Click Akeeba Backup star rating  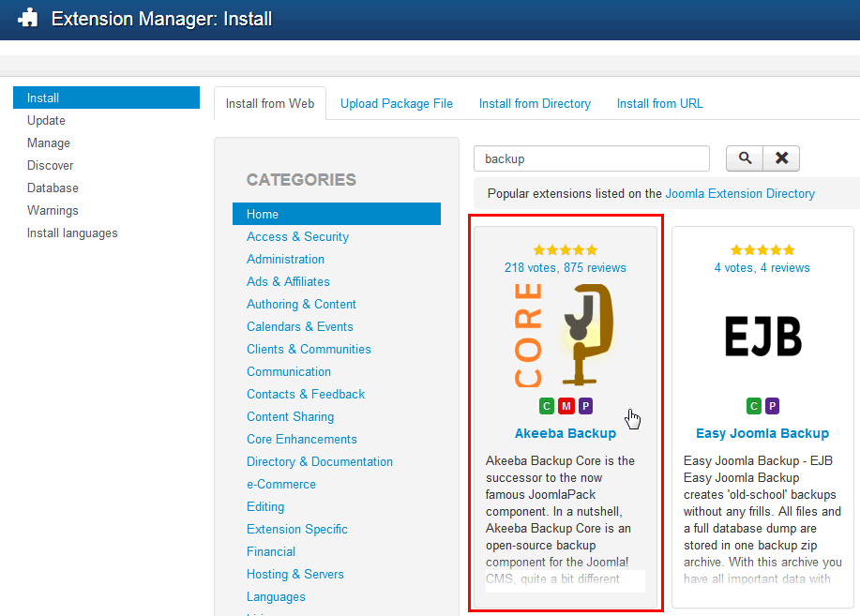point(565,250)
